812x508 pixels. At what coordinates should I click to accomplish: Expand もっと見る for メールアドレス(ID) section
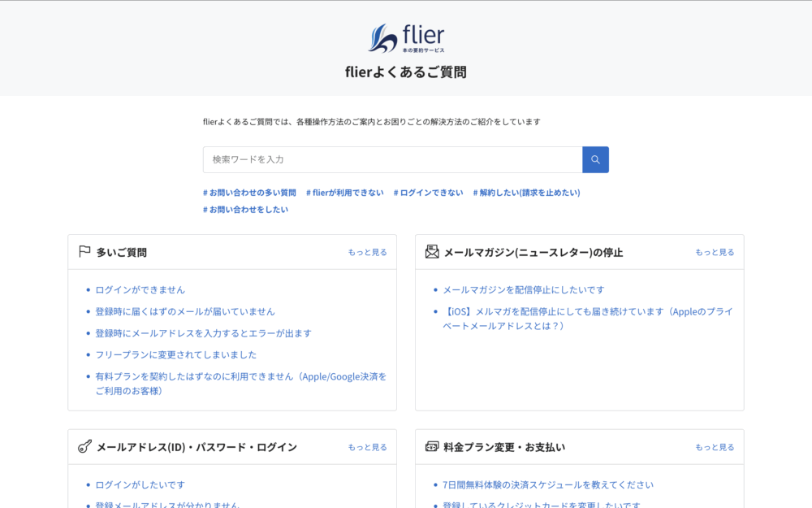(367, 448)
